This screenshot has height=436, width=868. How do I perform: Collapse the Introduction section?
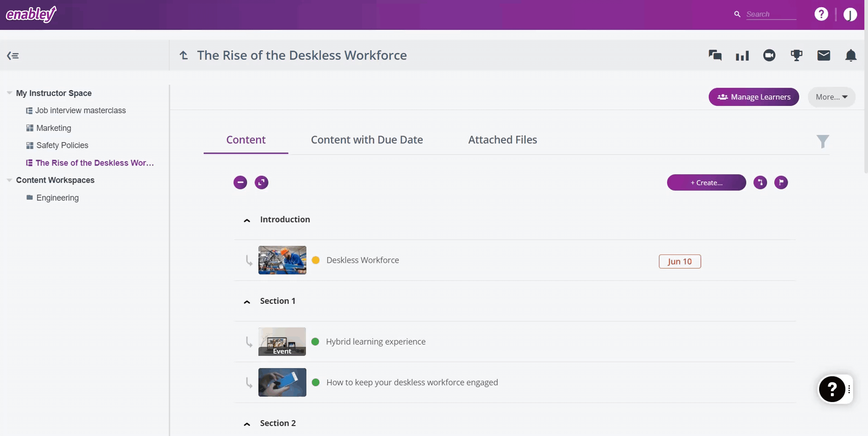click(247, 220)
